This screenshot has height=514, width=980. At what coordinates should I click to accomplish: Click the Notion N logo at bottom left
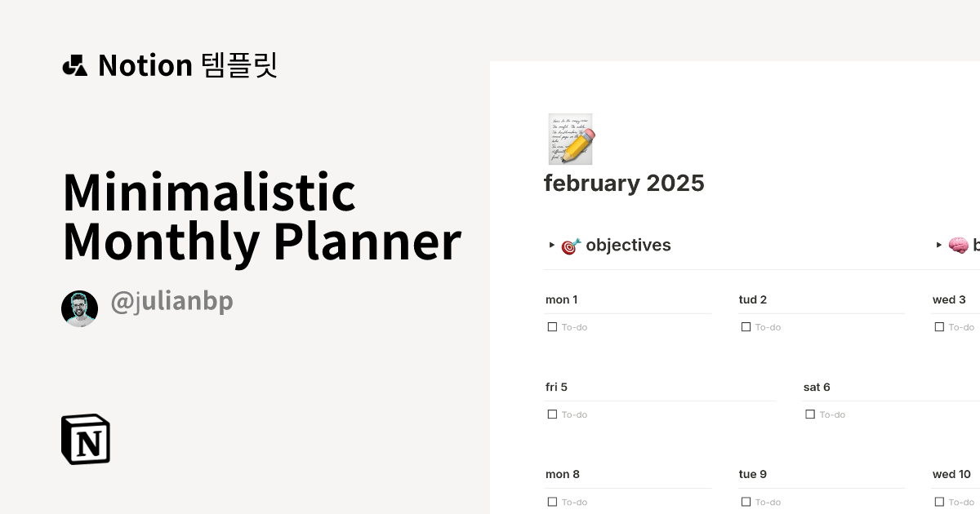pos(86,439)
